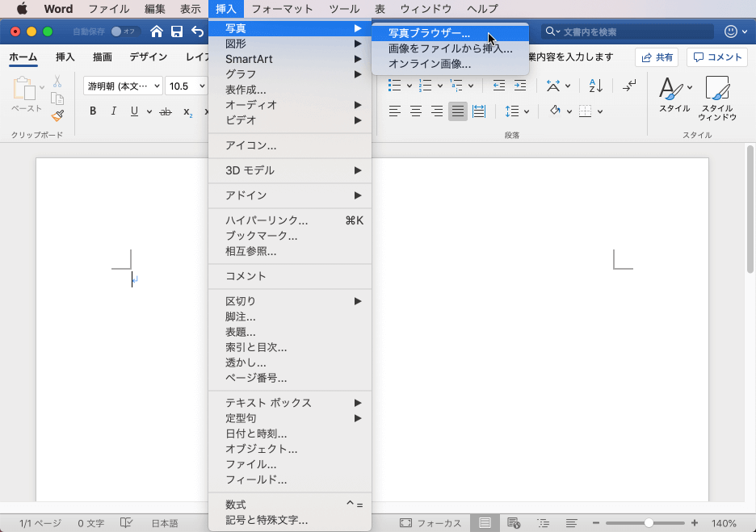Click the 共有 share button
The height and width of the screenshot is (532, 756).
click(x=657, y=57)
